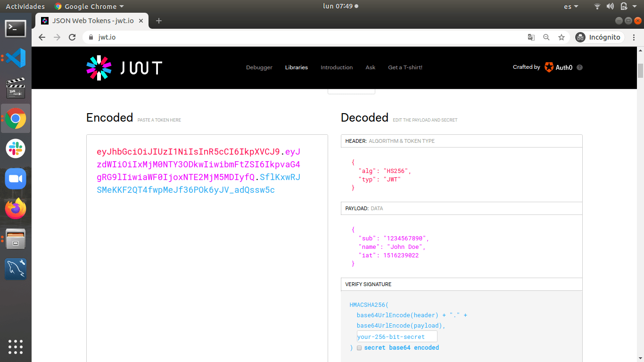
Task: Open a new browser tab
Action: [159, 21]
